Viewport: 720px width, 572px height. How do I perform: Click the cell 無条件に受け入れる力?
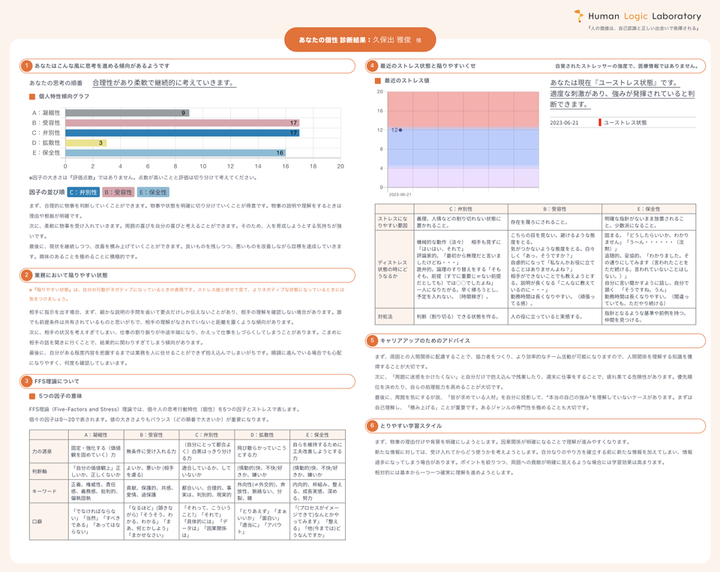[x=151, y=451]
